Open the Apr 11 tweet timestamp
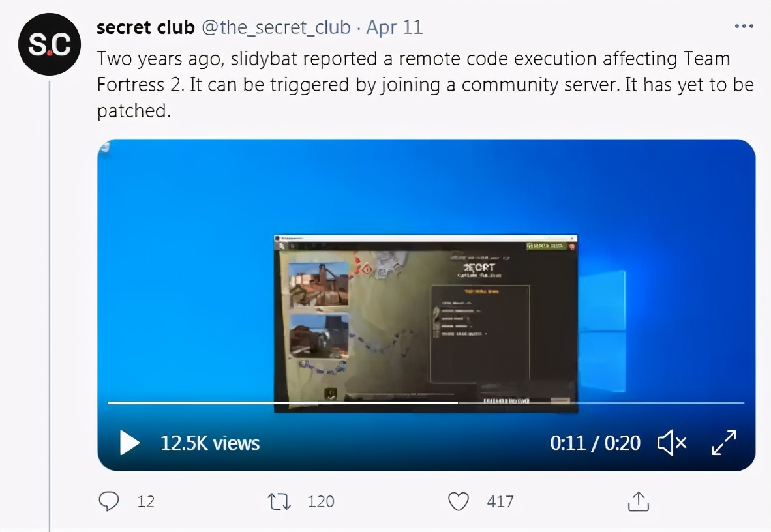771x532 pixels. tap(395, 27)
